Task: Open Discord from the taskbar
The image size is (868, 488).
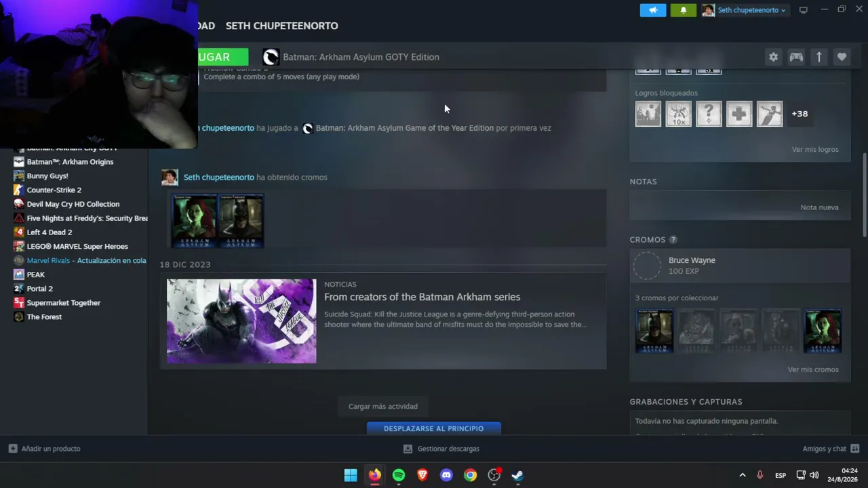Action: click(446, 475)
